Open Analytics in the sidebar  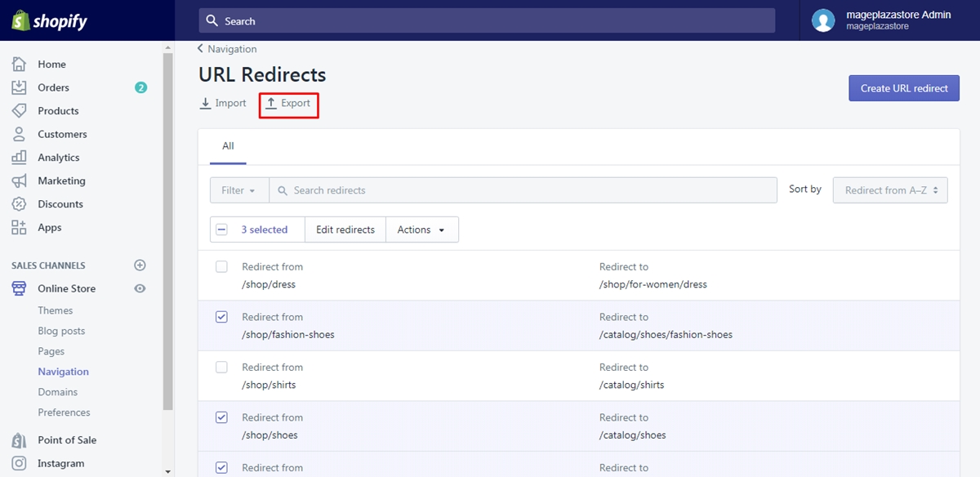click(x=59, y=158)
